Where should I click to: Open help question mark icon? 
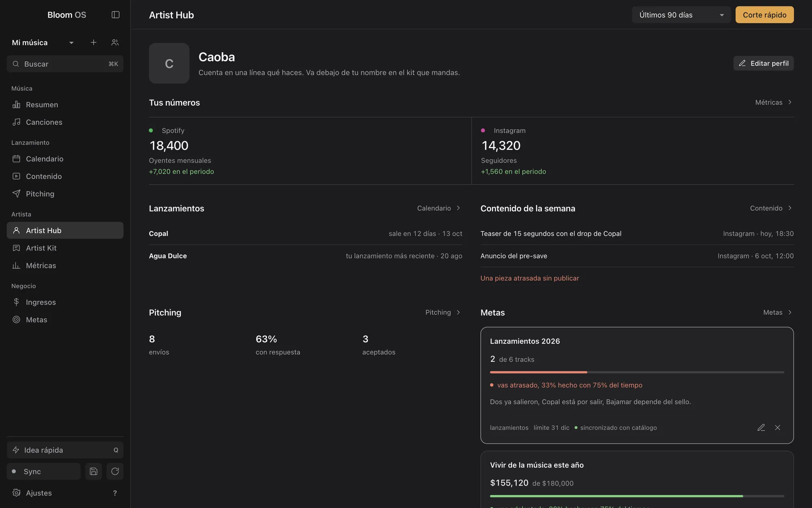(115, 493)
